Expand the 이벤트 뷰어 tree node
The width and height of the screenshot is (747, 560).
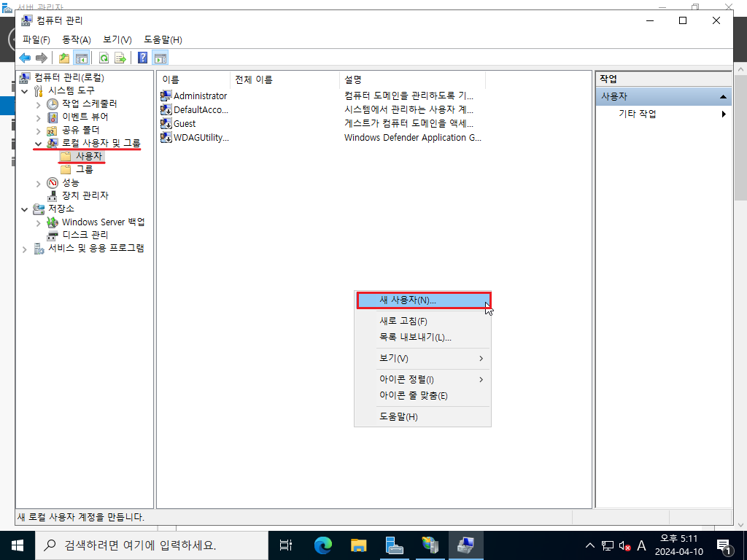coord(39,117)
